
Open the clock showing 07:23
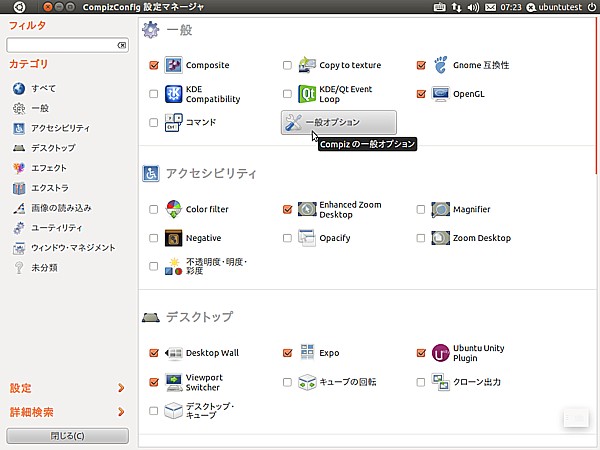511,7
